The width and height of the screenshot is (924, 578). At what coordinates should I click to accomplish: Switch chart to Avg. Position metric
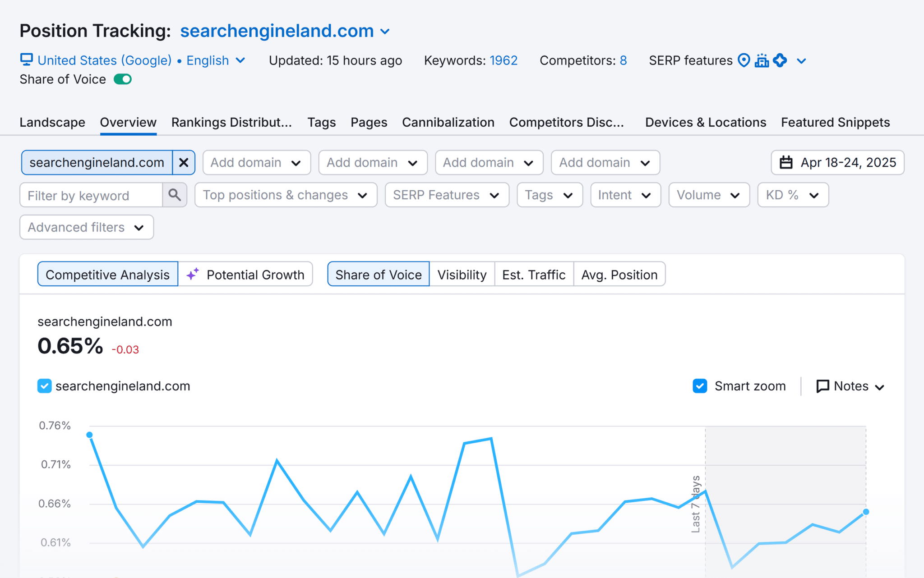(619, 274)
